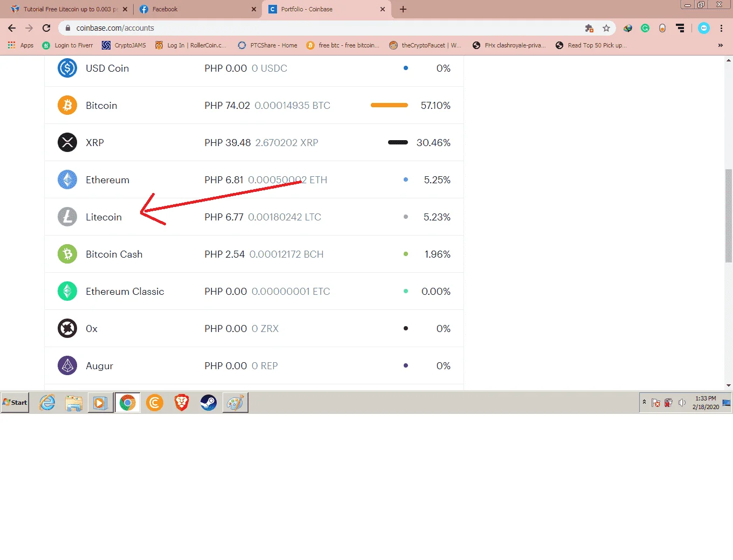Select the Litecoin row name

103,217
